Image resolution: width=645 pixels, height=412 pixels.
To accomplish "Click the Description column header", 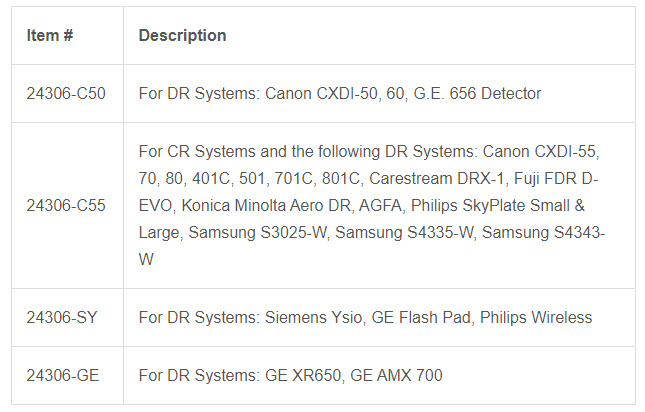I will 182,36.
